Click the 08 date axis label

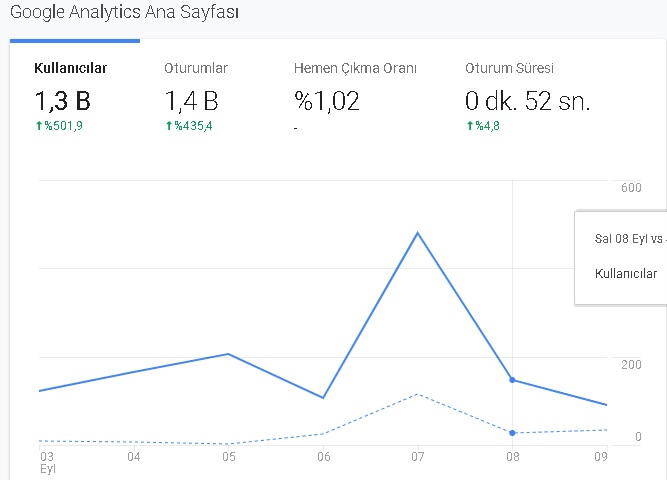(x=513, y=457)
